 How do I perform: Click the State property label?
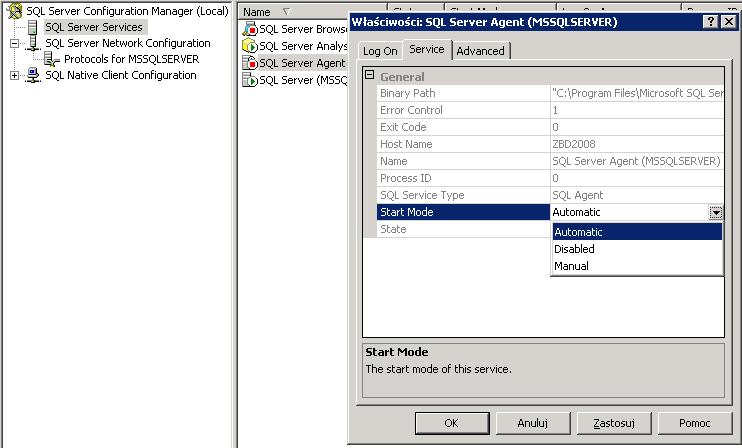(x=393, y=229)
